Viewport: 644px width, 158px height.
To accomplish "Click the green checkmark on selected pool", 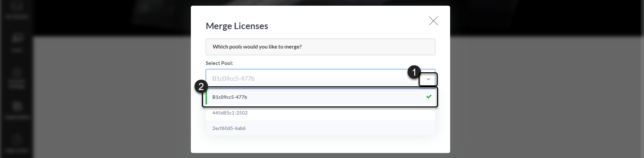I will click(x=429, y=97).
